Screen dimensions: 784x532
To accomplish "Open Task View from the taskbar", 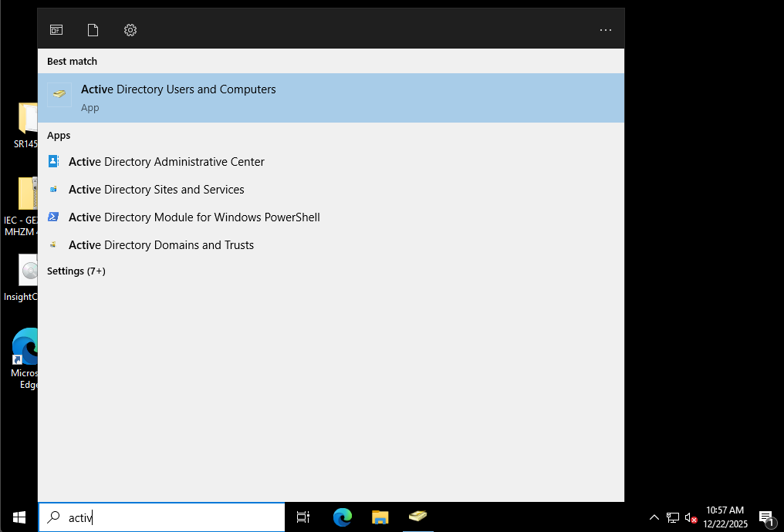I will pos(303,517).
